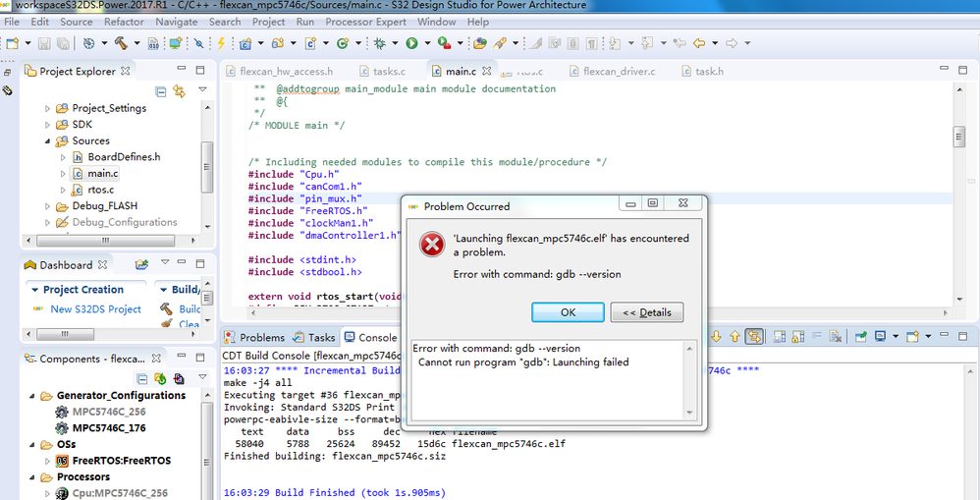This screenshot has height=500, width=980.
Task: Switch to the flexcan_driver.c editor tab
Action: [613, 72]
